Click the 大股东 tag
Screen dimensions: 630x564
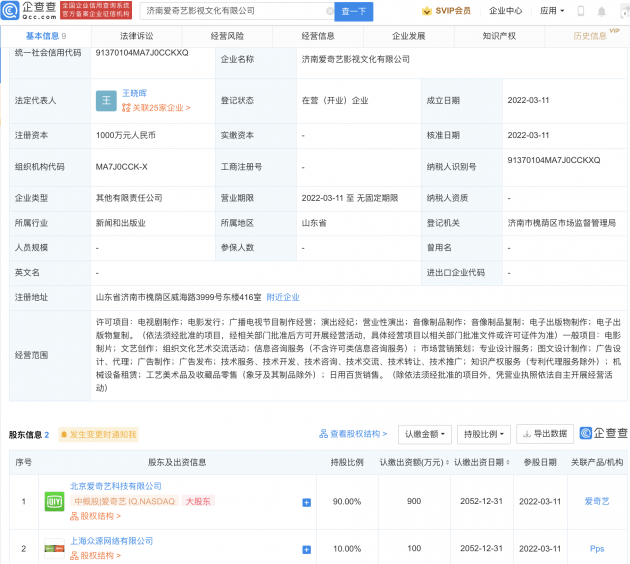198,501
